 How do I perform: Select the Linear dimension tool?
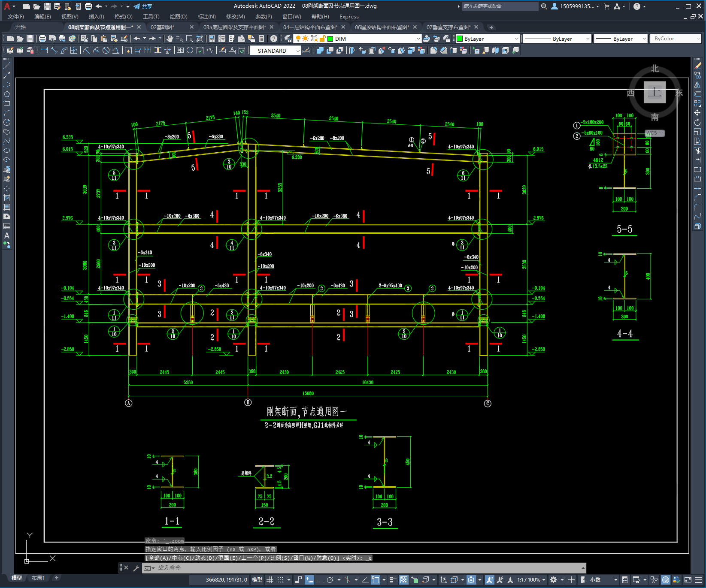pos(44,50)
